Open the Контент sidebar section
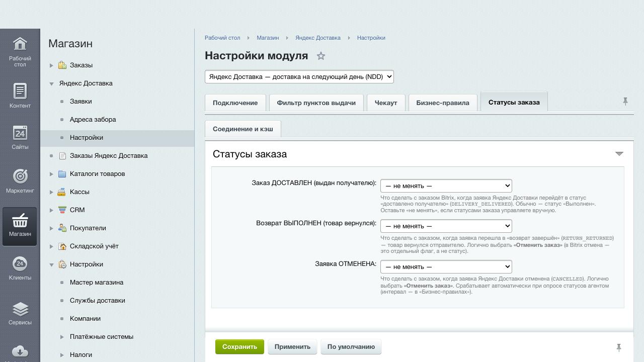The width and height of the screenshot is (644, 362). [x=20, y=97]
